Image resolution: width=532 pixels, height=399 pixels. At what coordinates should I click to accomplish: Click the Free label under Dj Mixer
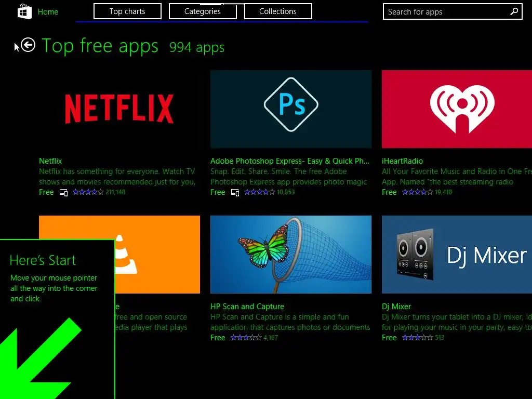(x=389, y=338)
